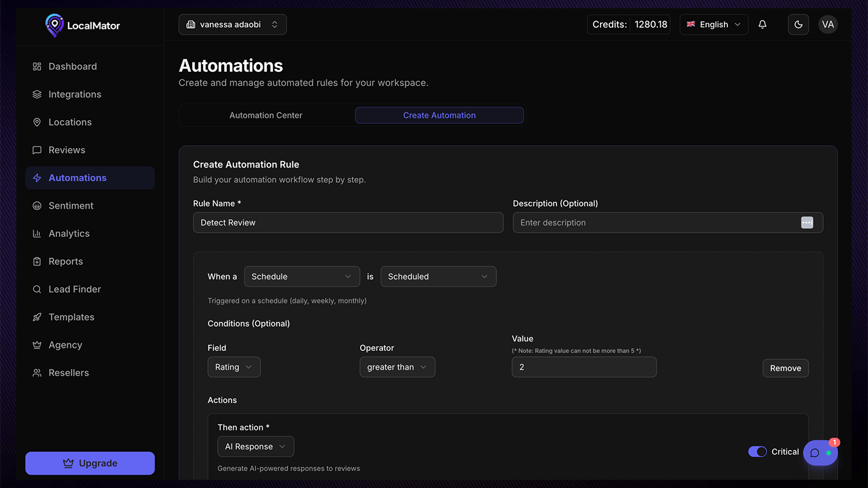868x488 pixels.
Task: Click the Upgrade button
Action: [x=90, y=463]
